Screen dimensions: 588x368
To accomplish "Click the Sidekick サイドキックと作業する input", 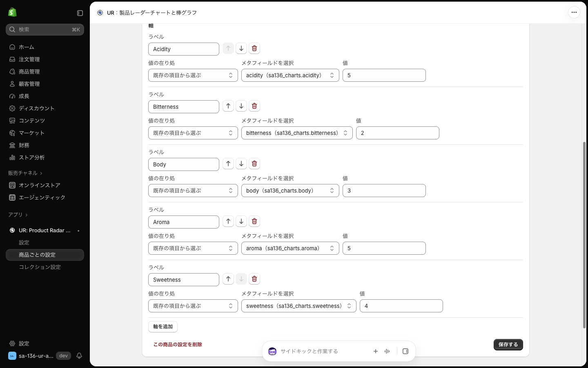I will pos(323,351).
